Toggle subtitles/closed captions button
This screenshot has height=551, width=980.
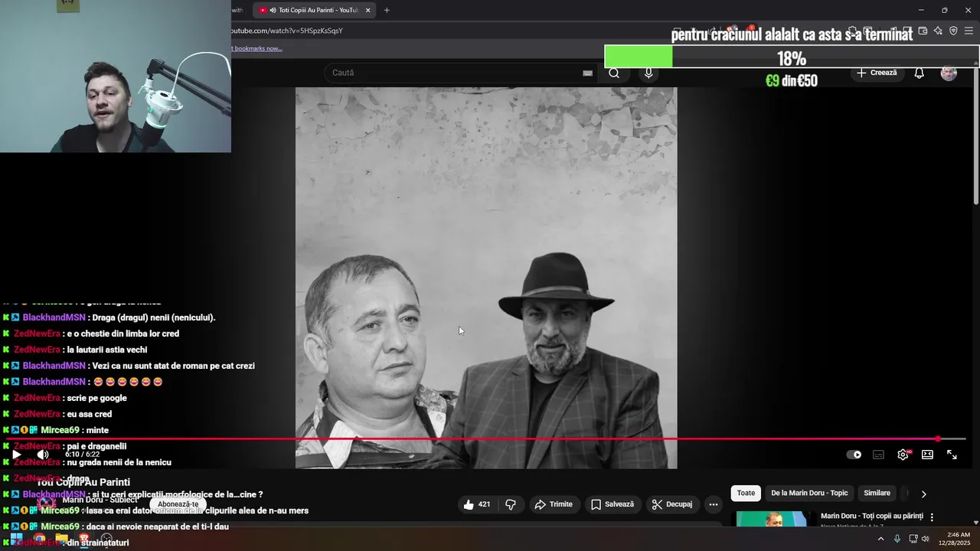click(x=878, y=455)
